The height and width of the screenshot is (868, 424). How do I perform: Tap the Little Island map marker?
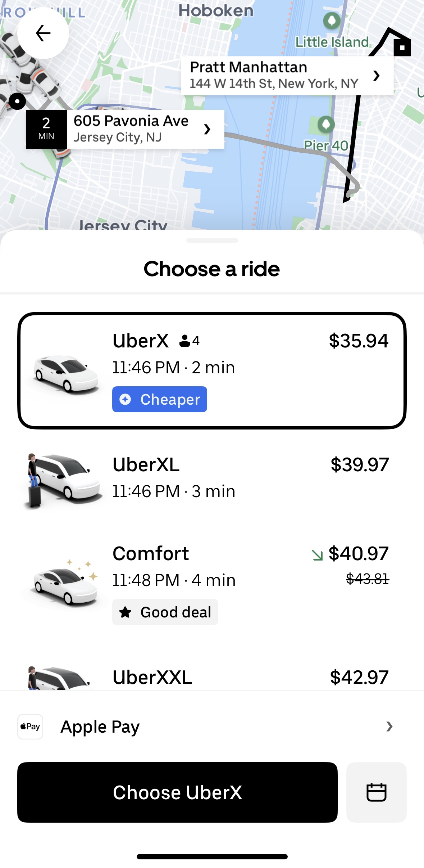[x=332, y=21]
